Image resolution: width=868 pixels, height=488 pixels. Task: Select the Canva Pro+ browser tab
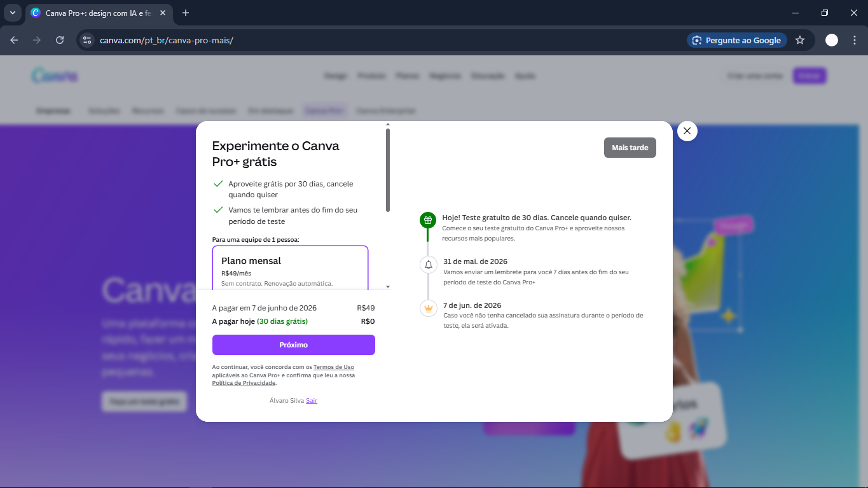[x=99, y=13]
